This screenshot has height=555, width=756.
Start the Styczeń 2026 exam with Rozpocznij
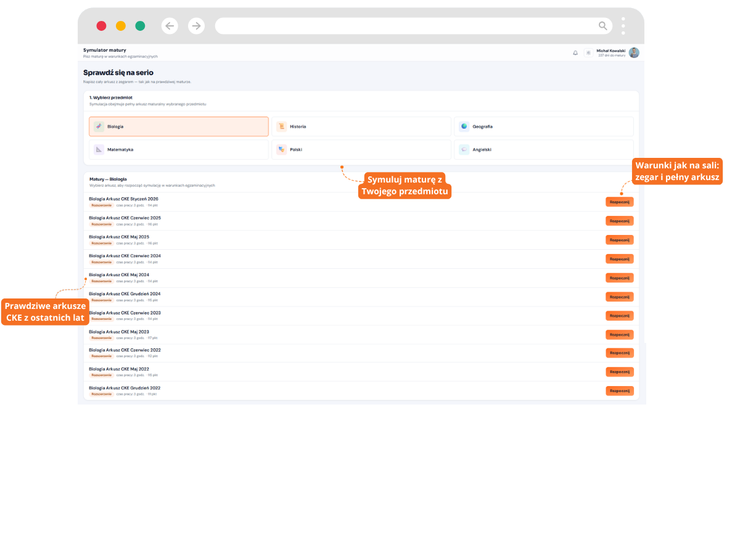tap(619, 202)
